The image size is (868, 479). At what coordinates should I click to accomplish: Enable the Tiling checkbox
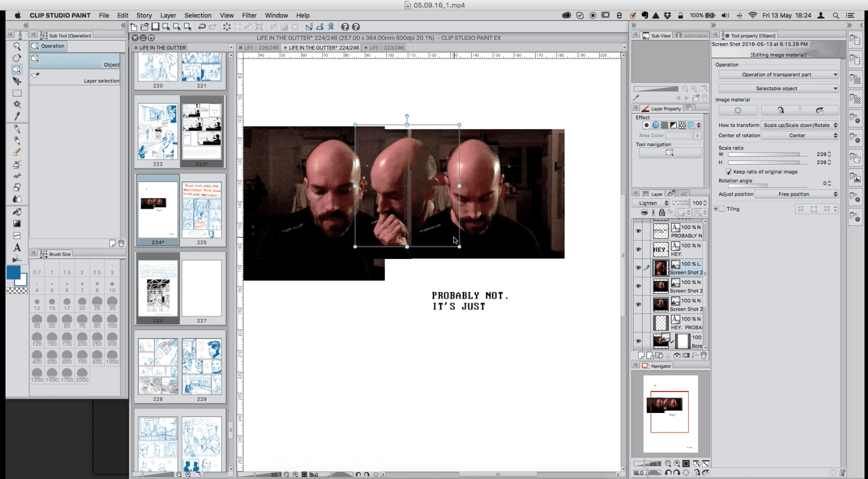[722, 209]
